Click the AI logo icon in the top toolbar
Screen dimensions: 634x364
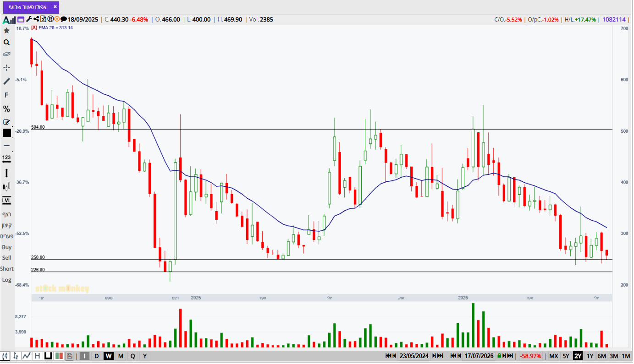[x=9, y=20]
